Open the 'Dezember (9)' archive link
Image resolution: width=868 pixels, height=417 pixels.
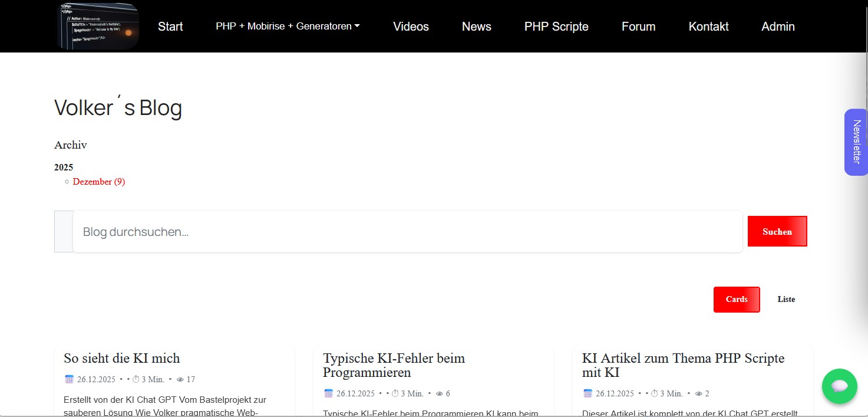coord(98,182)
